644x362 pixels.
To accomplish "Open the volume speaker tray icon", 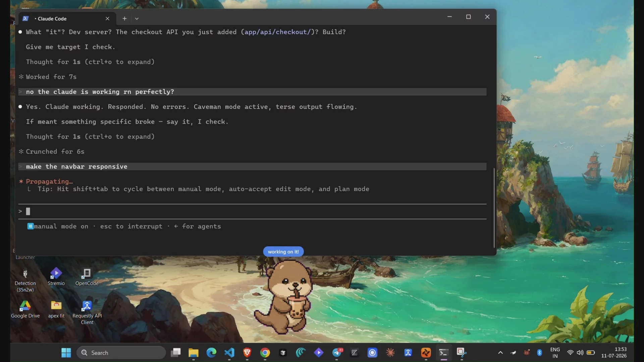I will click(580, 353).
